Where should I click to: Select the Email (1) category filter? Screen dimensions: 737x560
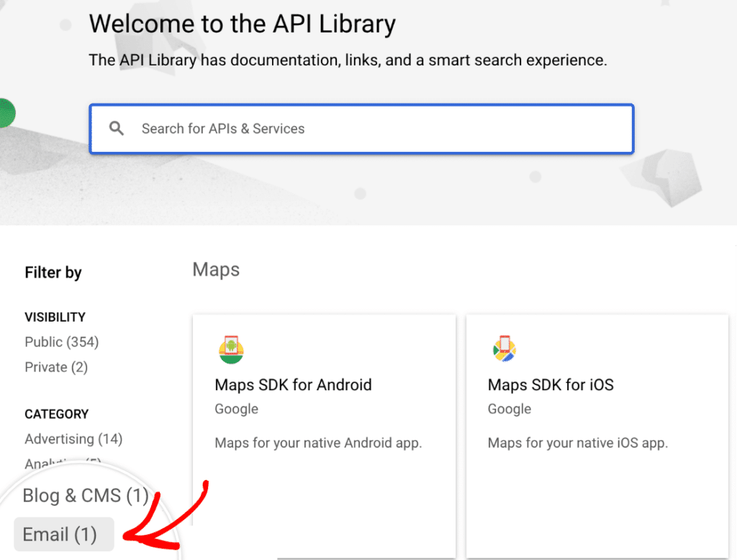[x=64, y=535]
